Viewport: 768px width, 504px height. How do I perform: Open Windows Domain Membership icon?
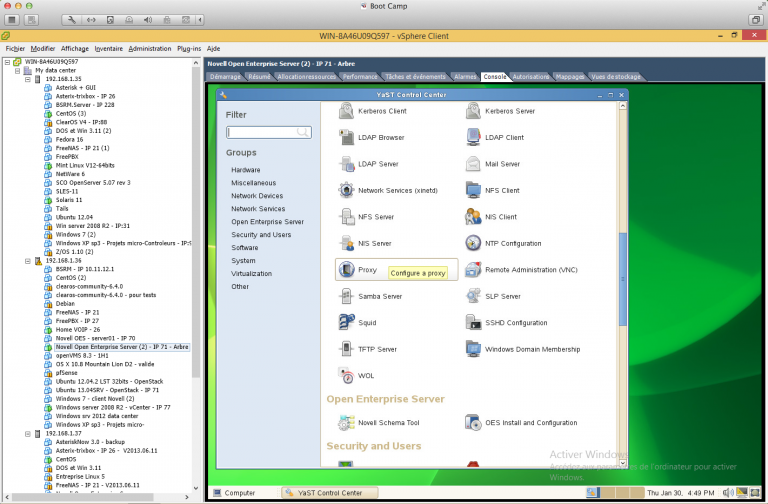tap(473, 349)
